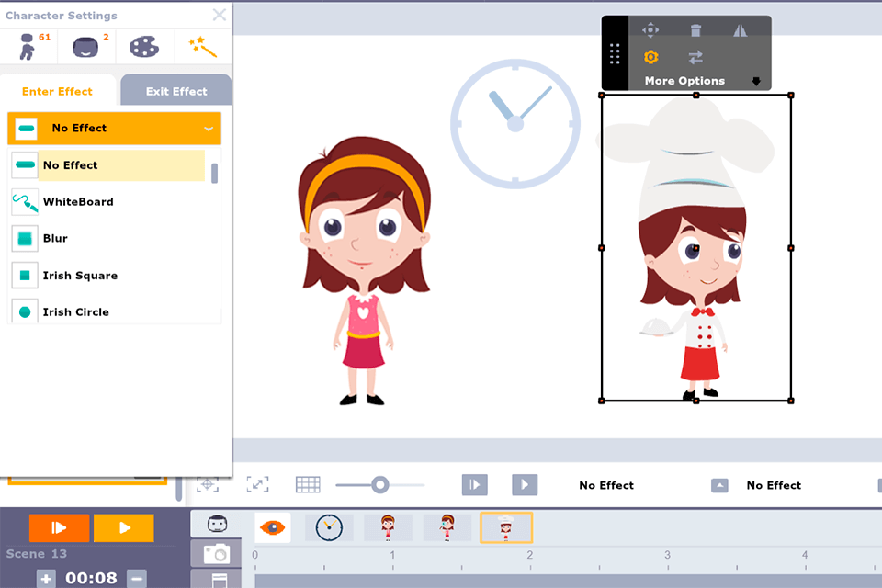Image resolution: width=882 pixels, height=588 pixels.
Task: Open the character Actions panel showing 61 poses
Action: [x=28, y=44]
